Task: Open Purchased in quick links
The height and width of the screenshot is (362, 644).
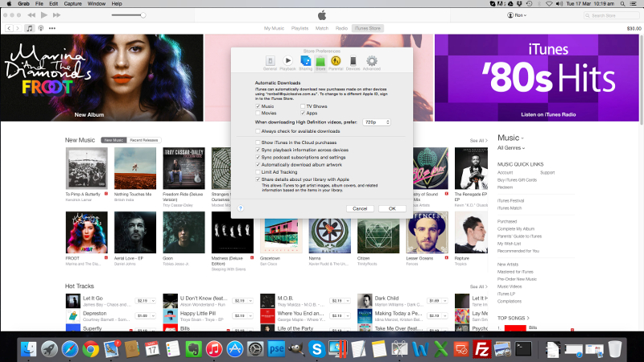Action: [x=507, y=221]
